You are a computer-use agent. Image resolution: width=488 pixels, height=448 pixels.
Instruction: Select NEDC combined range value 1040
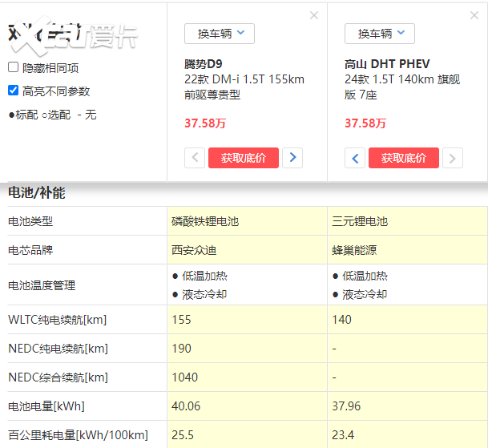(x=184, y=377)
